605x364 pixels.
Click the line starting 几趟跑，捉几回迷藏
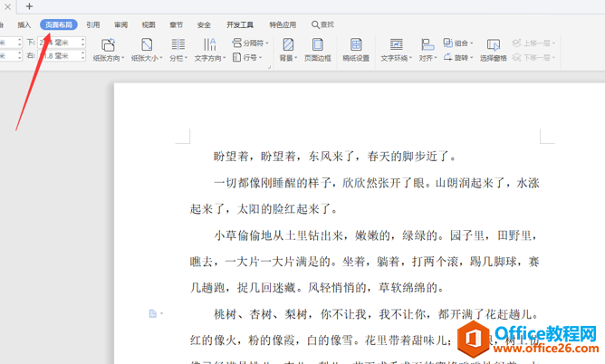pos(318,288)
